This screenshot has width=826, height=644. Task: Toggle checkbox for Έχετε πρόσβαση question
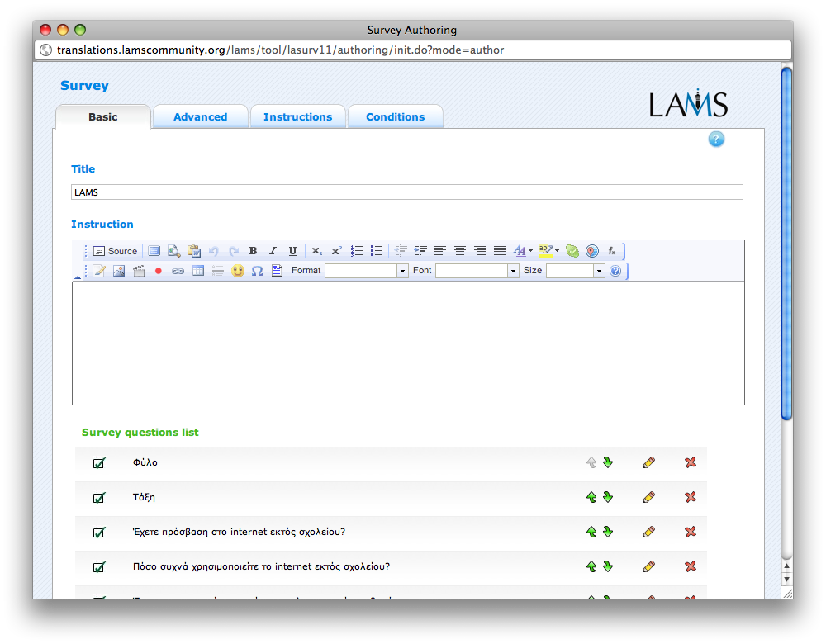(x=99, y=532)
